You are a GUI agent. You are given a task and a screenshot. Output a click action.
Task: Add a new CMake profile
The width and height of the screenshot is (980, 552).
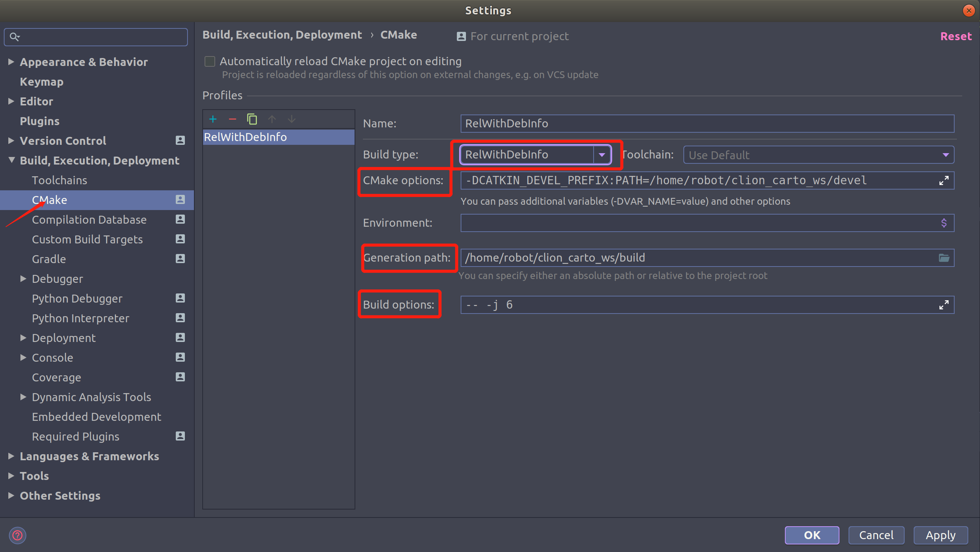pos(213,119)
